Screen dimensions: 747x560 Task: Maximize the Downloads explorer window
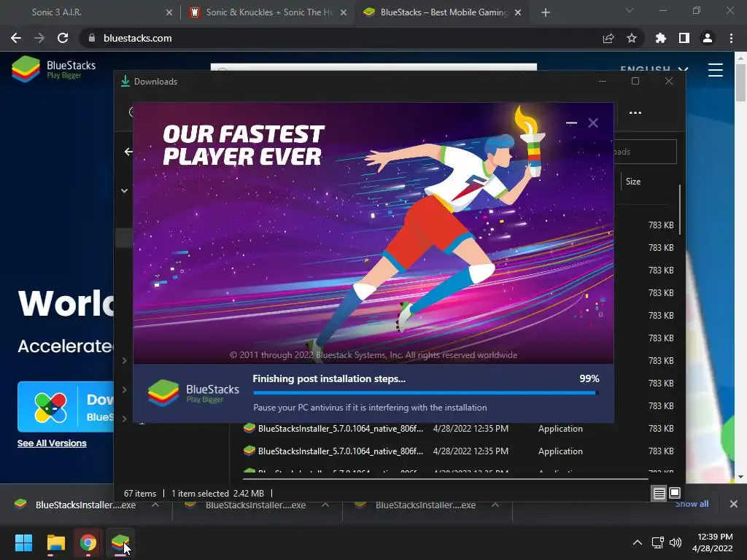[x=635, y=81]
